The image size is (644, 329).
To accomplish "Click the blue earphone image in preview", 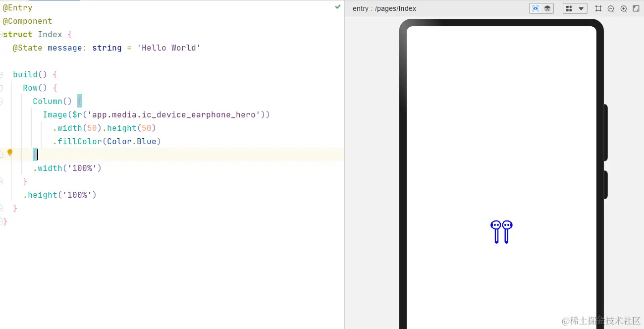I will pyautogui.click(x=501, y=232).
